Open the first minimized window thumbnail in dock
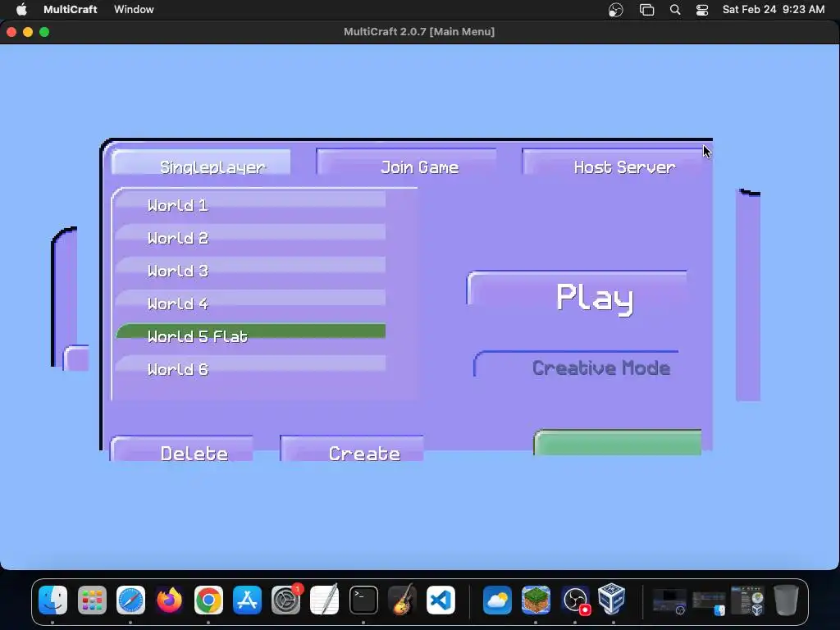840x630 pixels. (669, 601)
